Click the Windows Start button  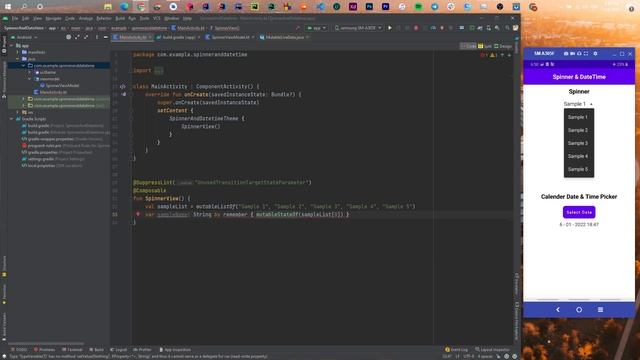[x=8, y=7]
